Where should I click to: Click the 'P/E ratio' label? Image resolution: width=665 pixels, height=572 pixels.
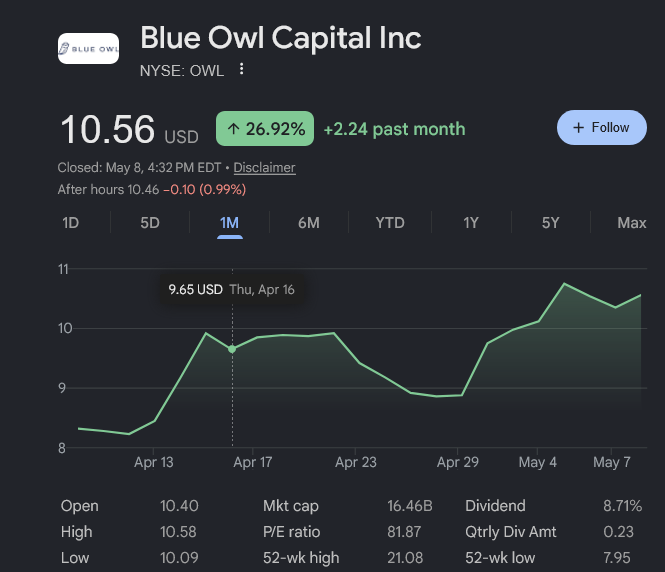(x=291, y=532)
